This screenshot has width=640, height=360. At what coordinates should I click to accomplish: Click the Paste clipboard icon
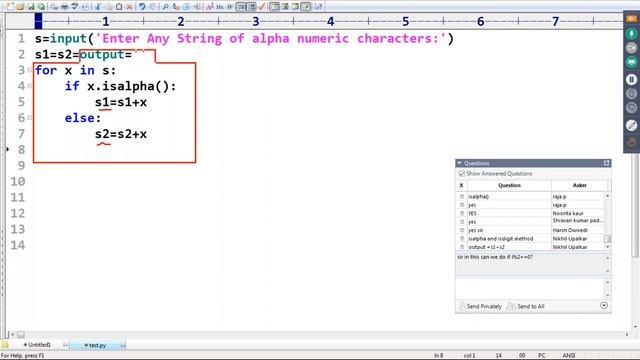point(119,6)
